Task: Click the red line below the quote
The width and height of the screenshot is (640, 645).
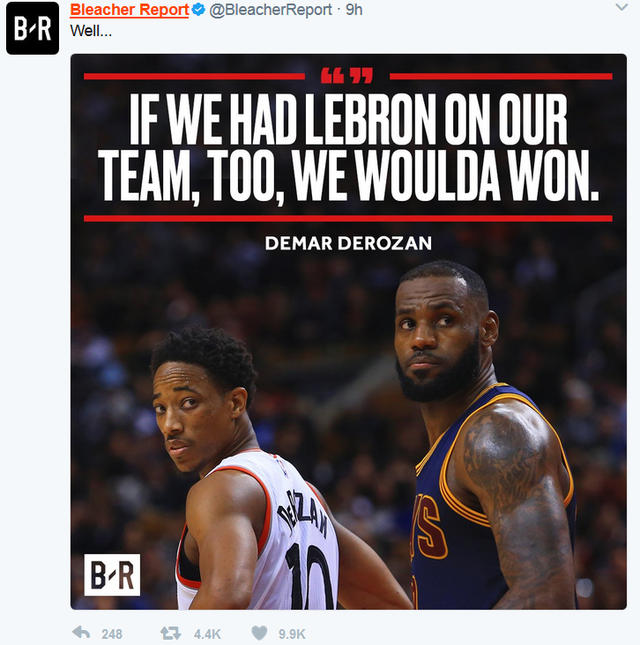Action: pyautogui.click(x=348, y=218)
